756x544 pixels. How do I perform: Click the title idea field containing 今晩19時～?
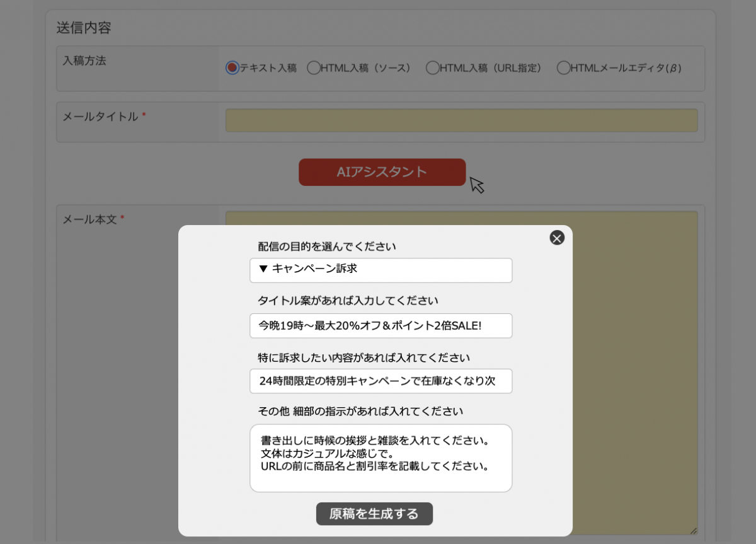(381, 326)
